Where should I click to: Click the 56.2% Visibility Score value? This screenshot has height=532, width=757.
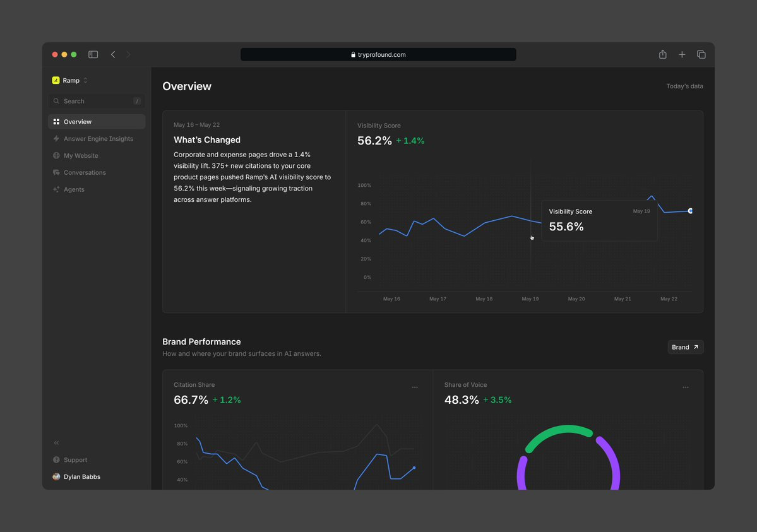tap(374, 141)
